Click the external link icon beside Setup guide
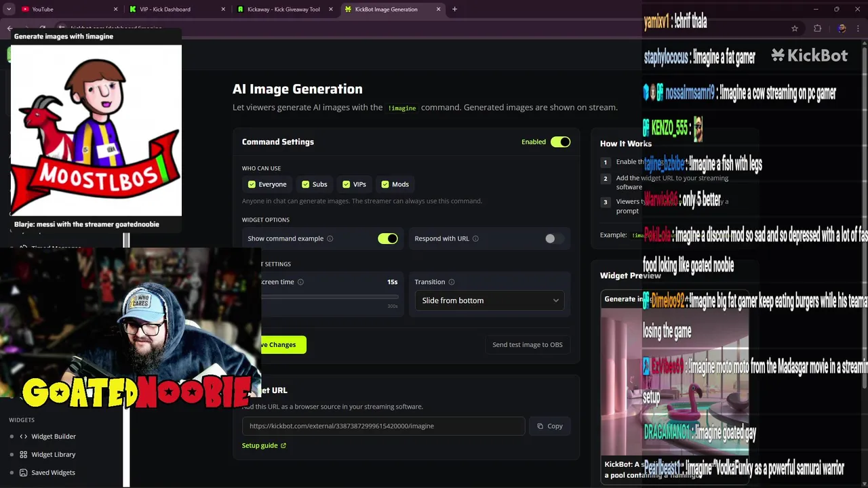Viewport: 868px width, 488px height. tap(283, 445)
